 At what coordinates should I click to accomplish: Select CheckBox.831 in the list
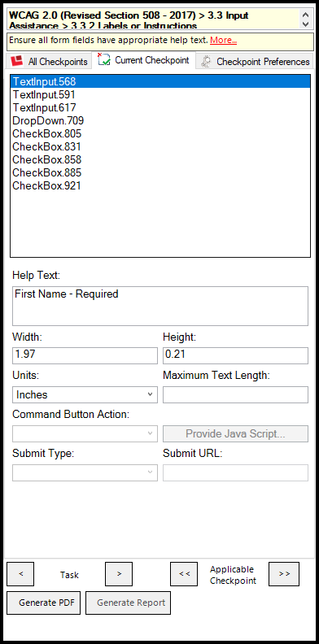(x=160, y=146)
